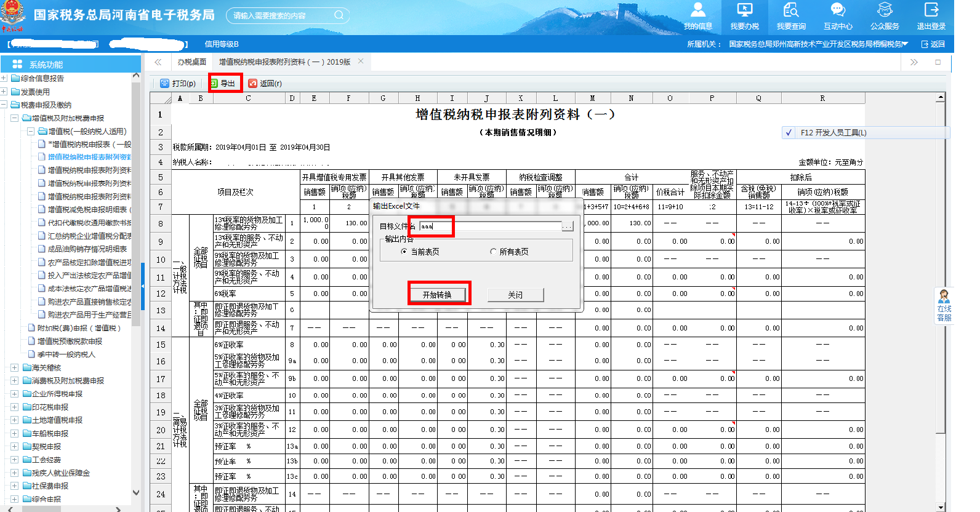Expand the 企业所得税申报 tree node
This screenshot has width=980, height=512.
pyautogui.click(x=14, y=394)
